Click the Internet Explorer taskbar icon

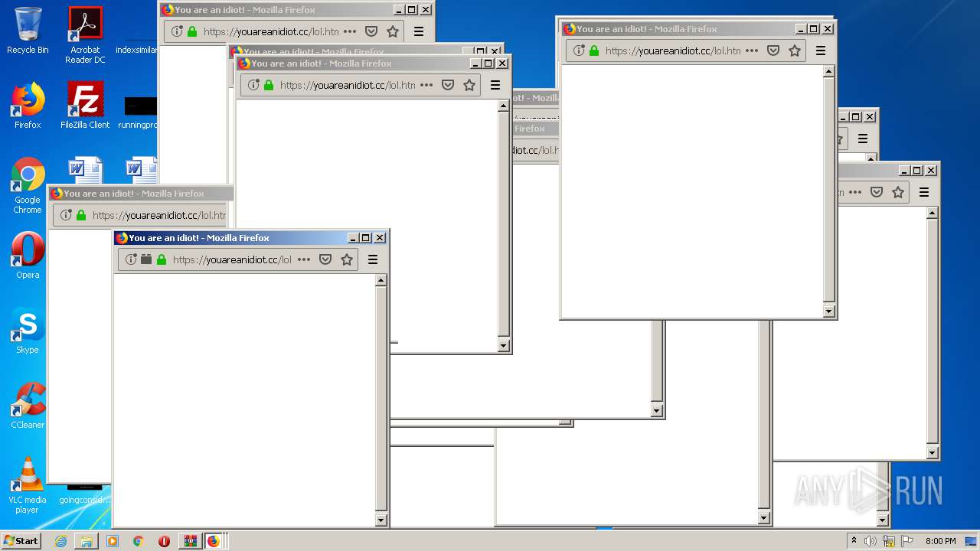[x=60, y=541]
